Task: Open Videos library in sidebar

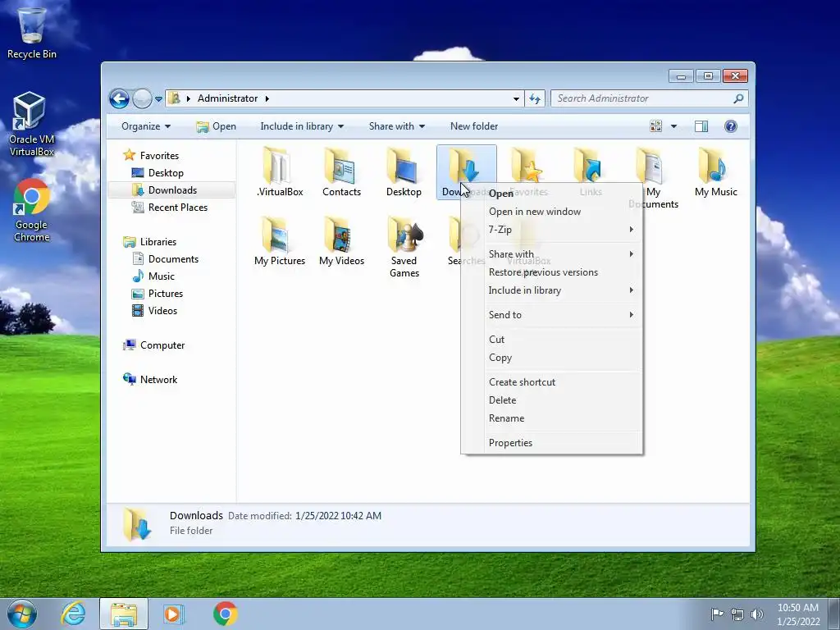Action: click(154, 311)
